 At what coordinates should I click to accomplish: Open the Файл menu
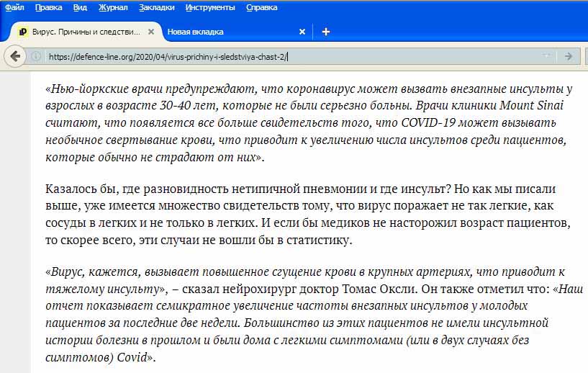[14, 7]
